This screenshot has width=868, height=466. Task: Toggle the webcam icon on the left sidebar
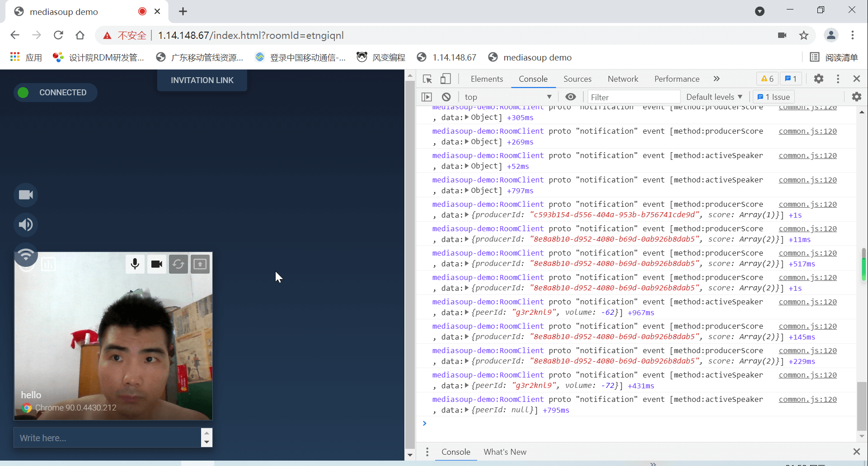point(26,195)
